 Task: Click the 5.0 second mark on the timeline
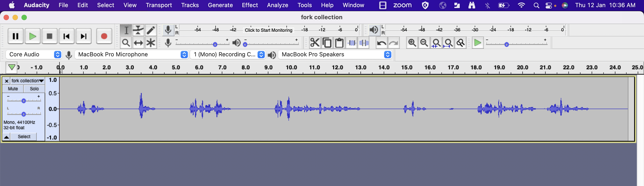point(176,68)
